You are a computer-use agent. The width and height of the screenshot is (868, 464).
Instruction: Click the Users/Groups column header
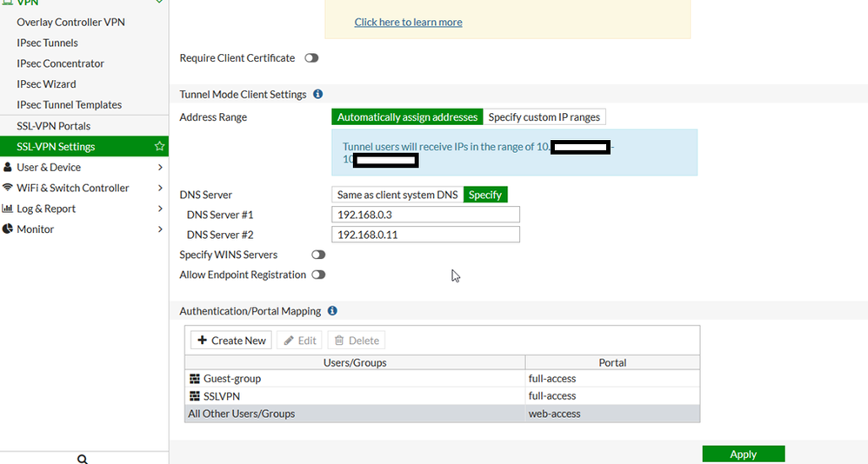coord(355,362)
